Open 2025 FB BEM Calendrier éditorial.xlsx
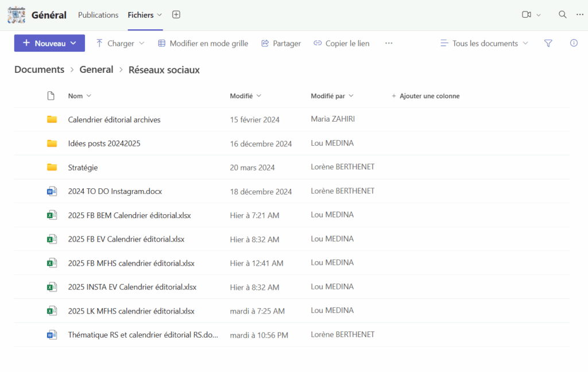Image resolution: width=588 pixels, height=372 pixels. click(129, 215)
